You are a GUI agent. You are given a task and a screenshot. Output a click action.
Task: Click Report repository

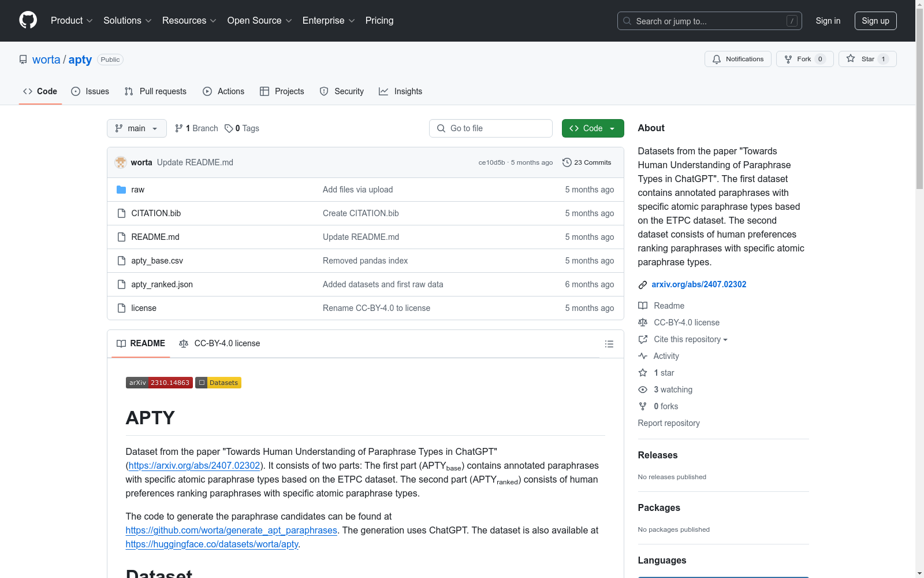(x=669, y=423)
